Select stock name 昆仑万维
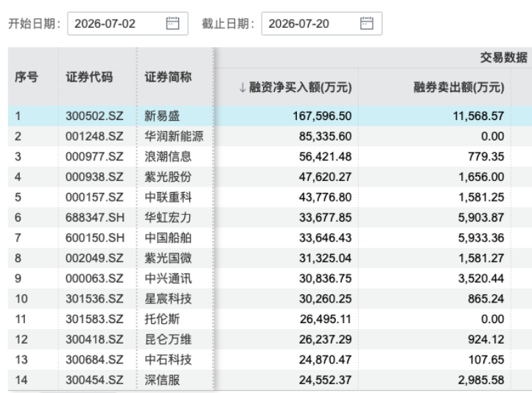The width and height of the screenshot is (532, 393). 168,339
